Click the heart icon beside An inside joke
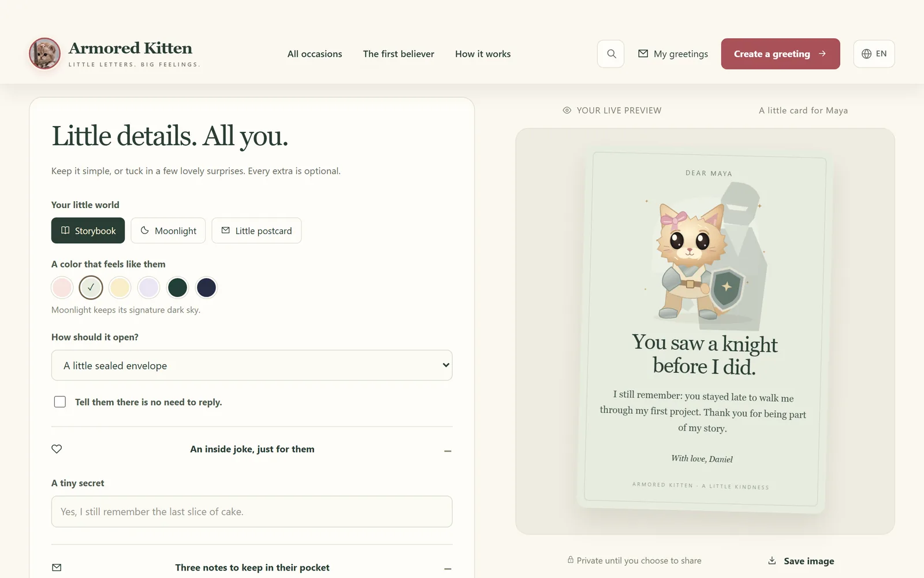924x578 pixels. [57, 449]
